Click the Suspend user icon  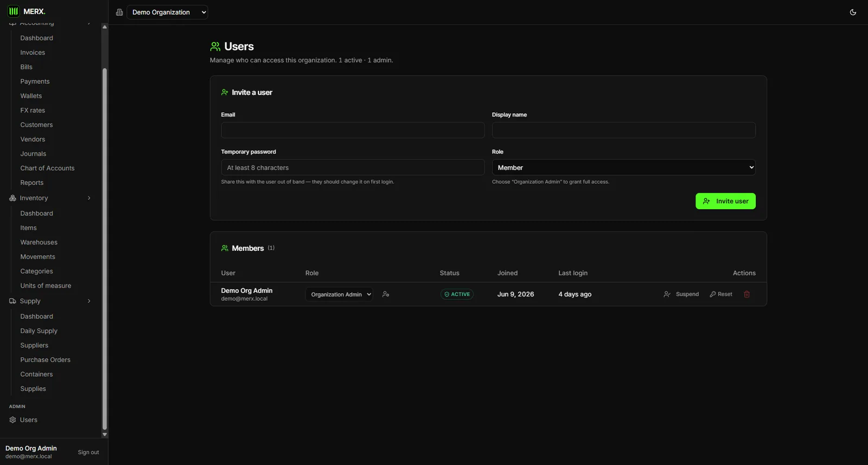click(x=667, y=294)
